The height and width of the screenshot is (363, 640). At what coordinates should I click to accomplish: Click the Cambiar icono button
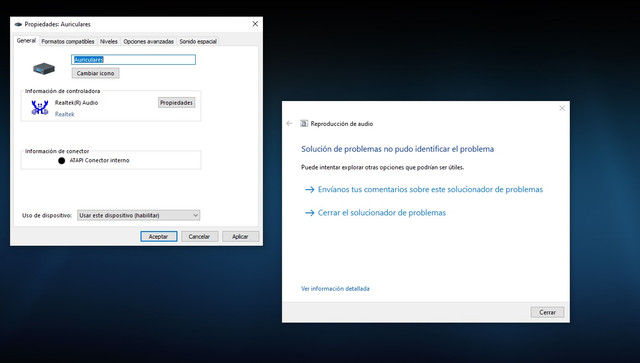coord(96,73)
